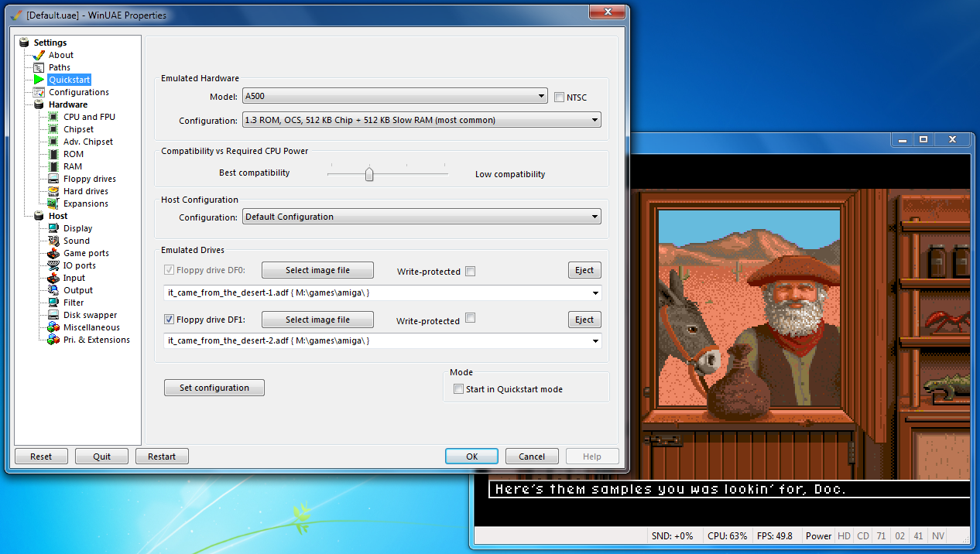Click SND: +0% in emulator status bar
Screen dimensions: 980x554
(672, 535)
